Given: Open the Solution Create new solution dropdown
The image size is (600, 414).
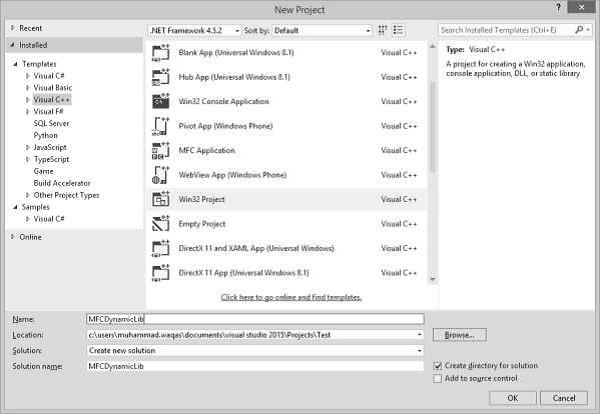Looking at the screenshot, I should click(x=420, y=350).
